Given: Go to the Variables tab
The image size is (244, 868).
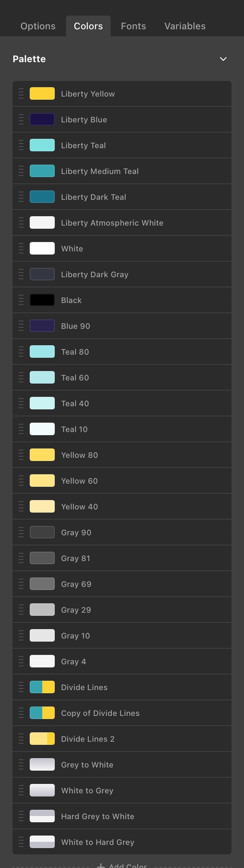Looking at the screenshot, I should pyautogui.click(x=185, y=26).
